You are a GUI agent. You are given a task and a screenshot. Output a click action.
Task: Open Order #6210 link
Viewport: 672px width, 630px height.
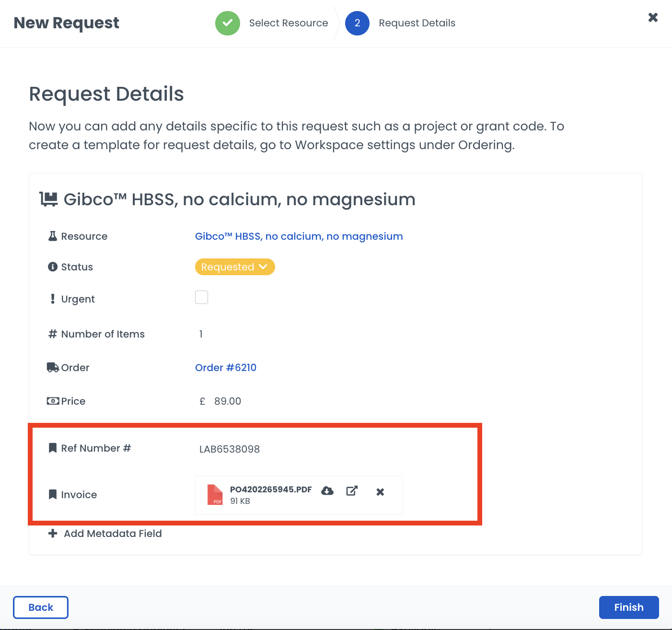[x=225, y=368]
